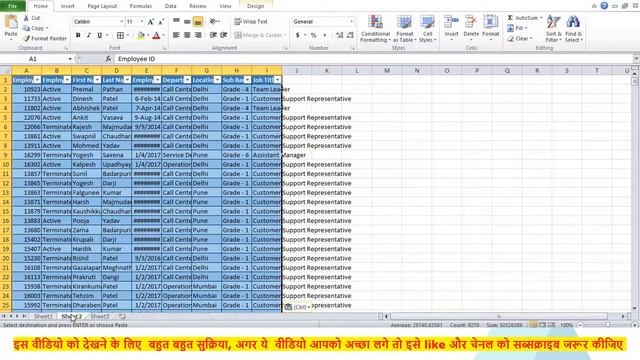
Task: Open the Calibri font name dropdown
Action: pyautogui.click(x=122, y=22)
